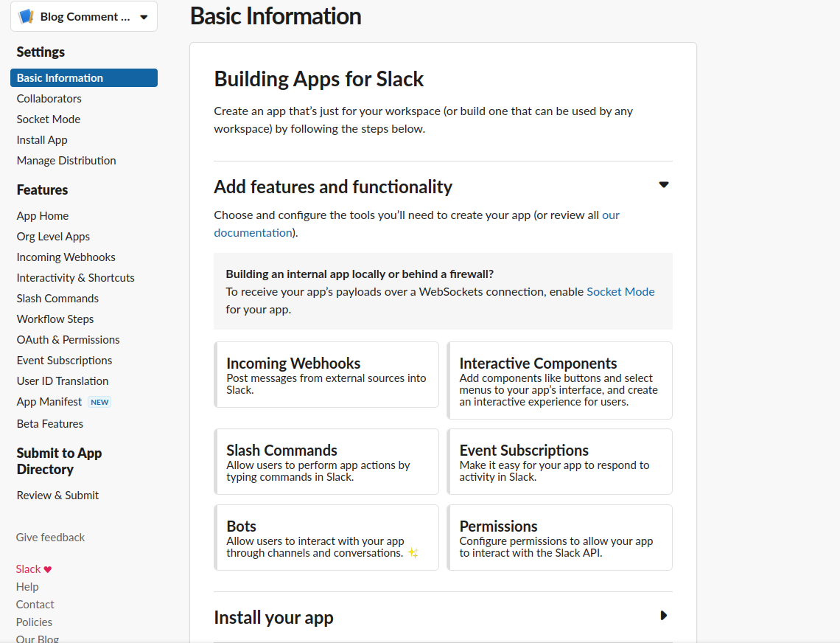The width and height of the screenshot is (840, 643).
Task: Go to Socket Mode in sidebar
Action: 49,119
